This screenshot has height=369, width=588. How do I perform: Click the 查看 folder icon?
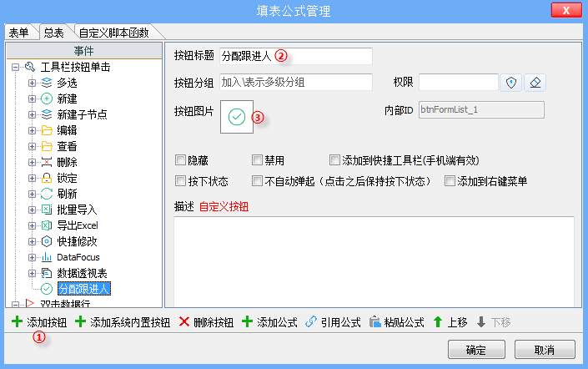pyautogui.click(x=47, y=146)
